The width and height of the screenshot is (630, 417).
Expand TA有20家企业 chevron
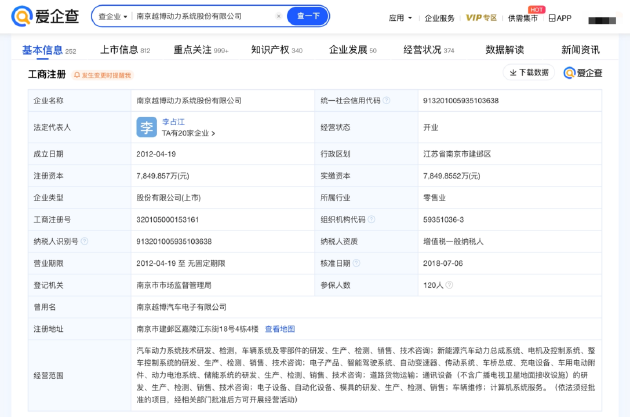pos(213,133)
